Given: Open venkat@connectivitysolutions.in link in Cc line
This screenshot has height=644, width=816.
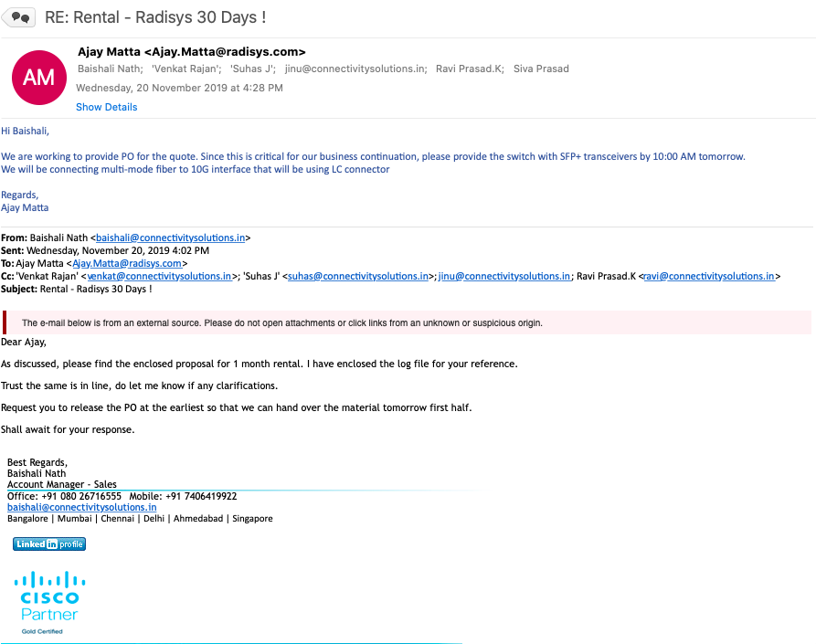Looking at the screenshot, I should (159, 276).
